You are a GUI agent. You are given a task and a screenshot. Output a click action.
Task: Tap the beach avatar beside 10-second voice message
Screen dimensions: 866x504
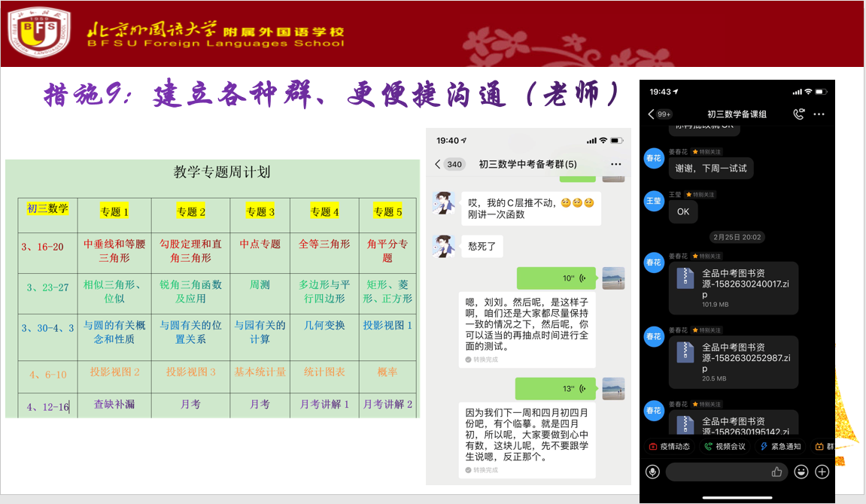pyautogui.click(x=613, y=278)
